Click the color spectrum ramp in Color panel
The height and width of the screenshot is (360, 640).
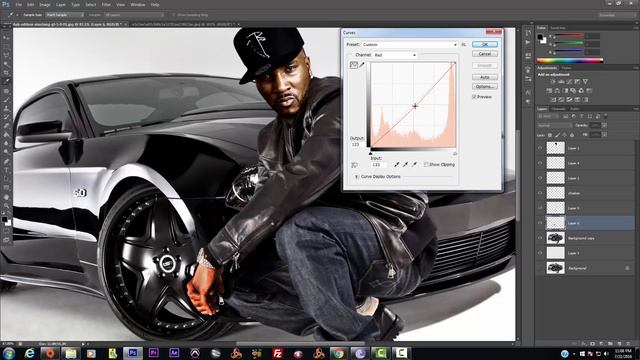570,61
